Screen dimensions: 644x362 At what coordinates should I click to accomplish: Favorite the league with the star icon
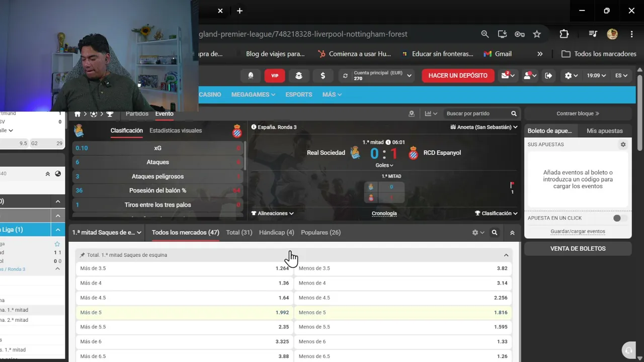coord(57,244)
